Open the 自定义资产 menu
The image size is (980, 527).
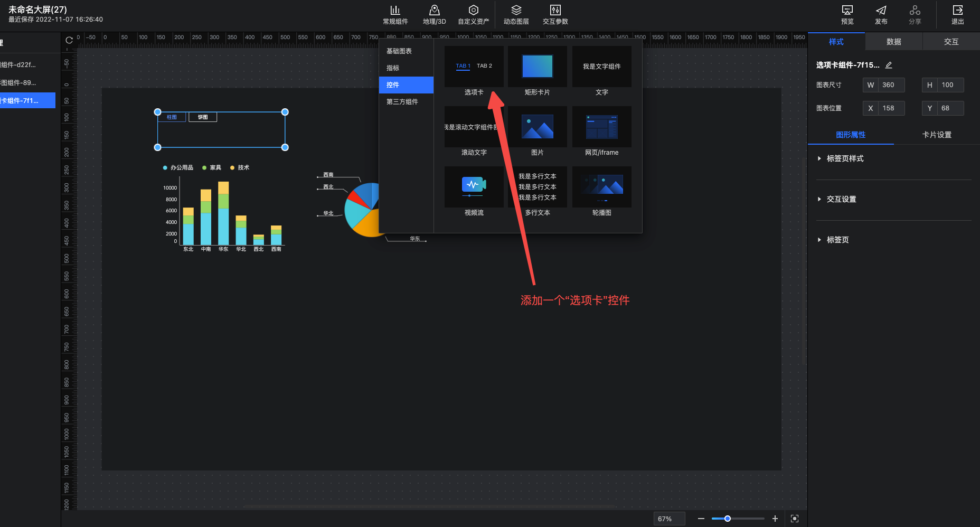point(473,15)
